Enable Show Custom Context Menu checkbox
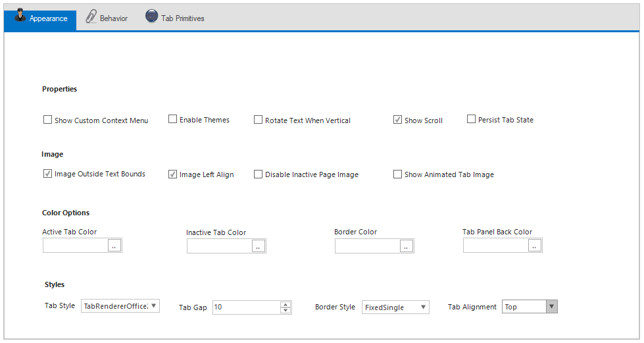Image resolution: width=644 pixels, height=343 pixels. coord(47,120)
